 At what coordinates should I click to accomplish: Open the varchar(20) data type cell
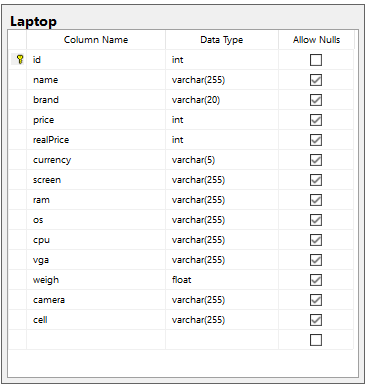pyautogui.click(x=222, y=100)
